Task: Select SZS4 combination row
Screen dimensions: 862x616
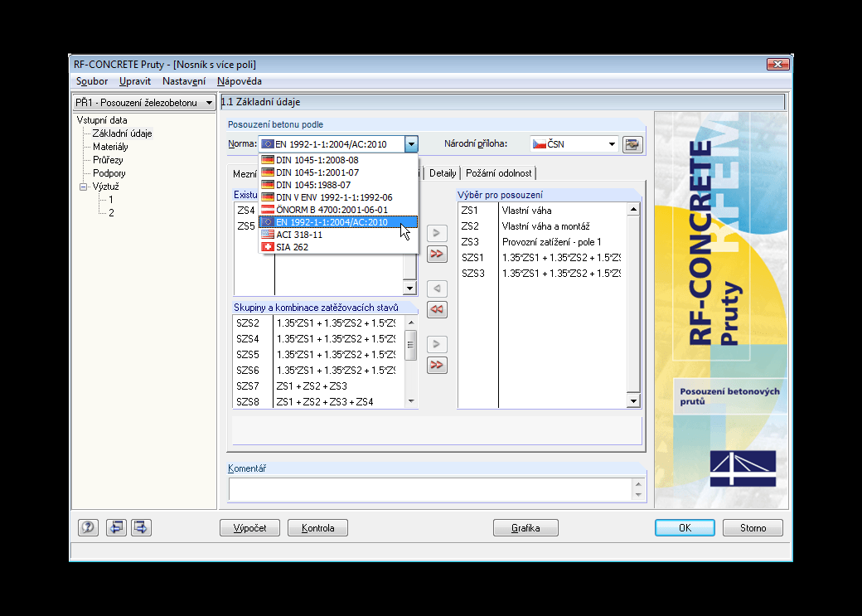Action: (x=318, y=339)
